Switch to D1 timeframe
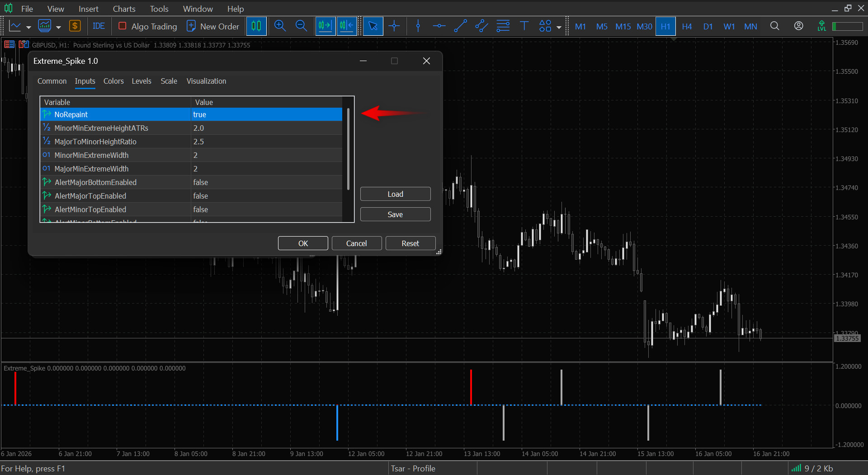 click(708, 27)
